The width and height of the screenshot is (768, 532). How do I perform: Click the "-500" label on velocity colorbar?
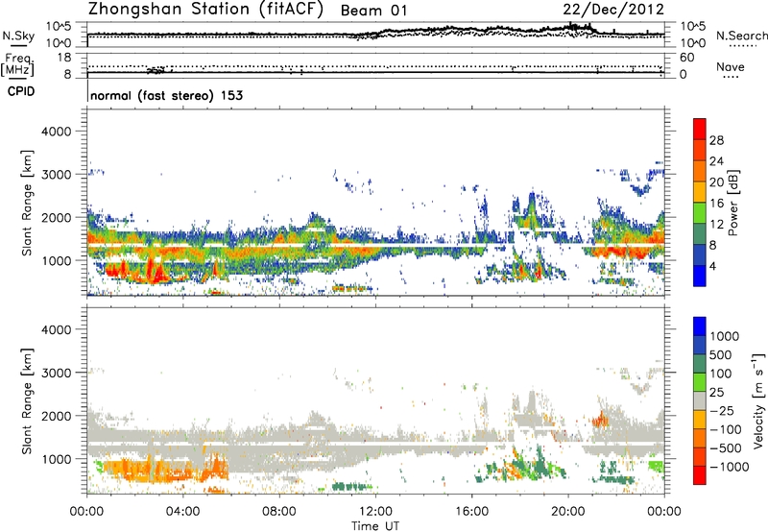tap(726, 448)
